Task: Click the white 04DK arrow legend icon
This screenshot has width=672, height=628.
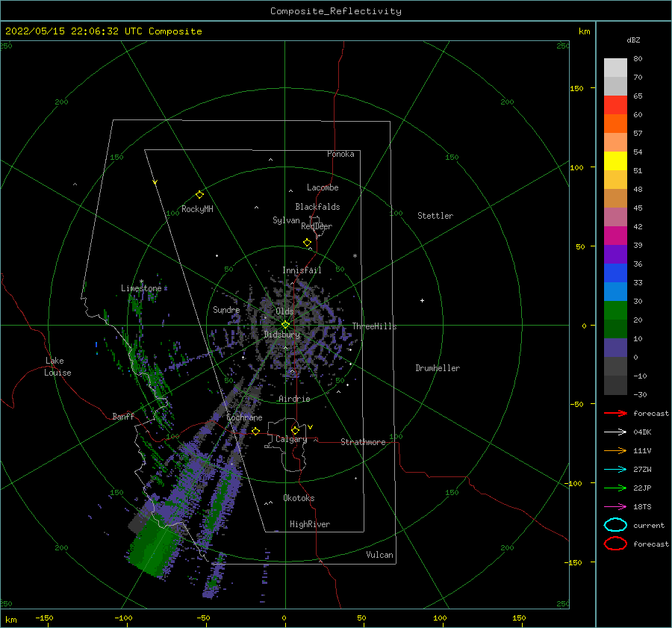Action: [x=615, y=432]
